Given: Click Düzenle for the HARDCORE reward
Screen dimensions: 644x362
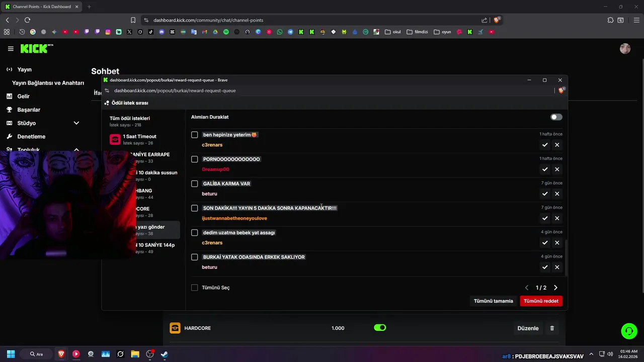Looking at the screenshot, I should 528,328.
